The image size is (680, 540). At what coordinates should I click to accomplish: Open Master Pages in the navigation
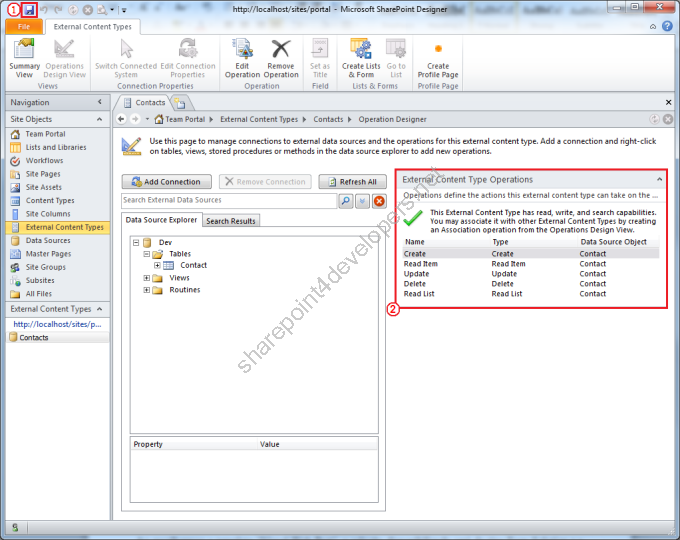click(x=48, y=254)
